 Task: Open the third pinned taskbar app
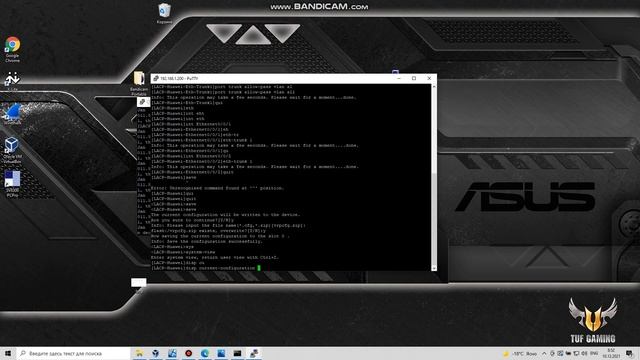(x=172, y=353)
